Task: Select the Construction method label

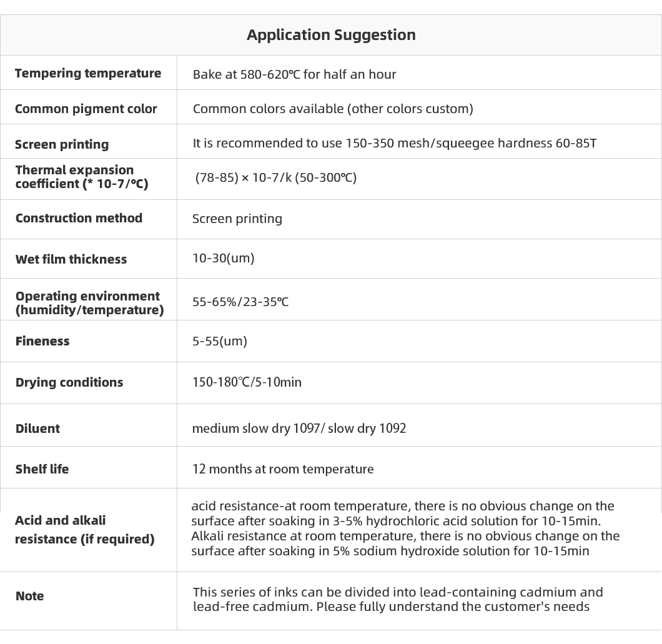Action: (79, 218)
